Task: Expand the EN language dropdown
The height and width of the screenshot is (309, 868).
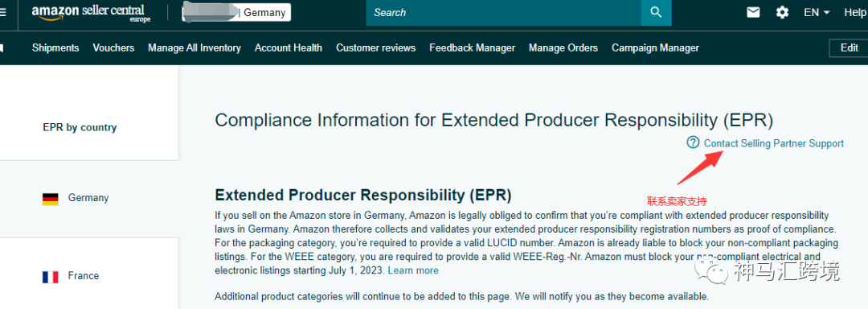Action: coord(817,12)
